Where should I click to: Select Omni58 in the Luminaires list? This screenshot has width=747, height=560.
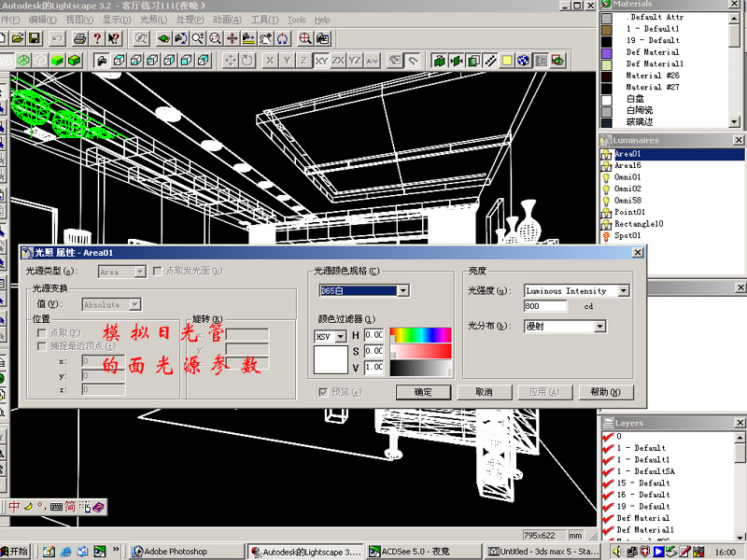(x=627, y=201)
